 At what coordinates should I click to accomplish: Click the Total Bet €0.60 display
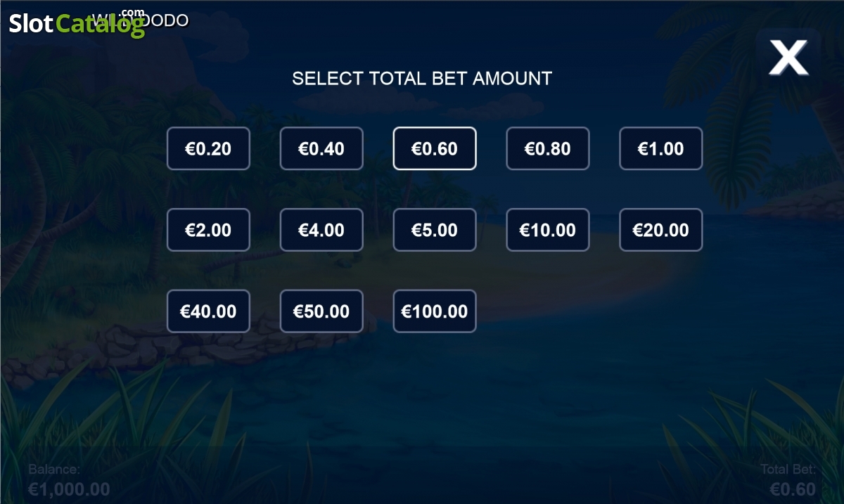788,481
